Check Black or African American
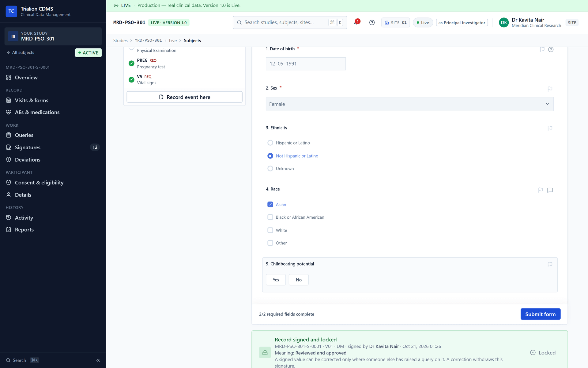The width and height of the screenshot is (588, 368). click(270, 217)
